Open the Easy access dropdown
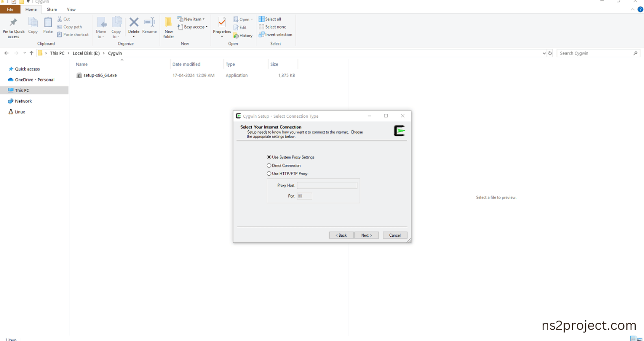 pyautogui.click(x=192, y=27)
